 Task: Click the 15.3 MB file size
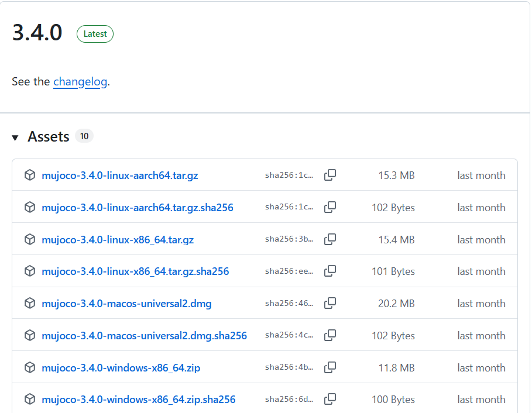click(x=396, y=175)
